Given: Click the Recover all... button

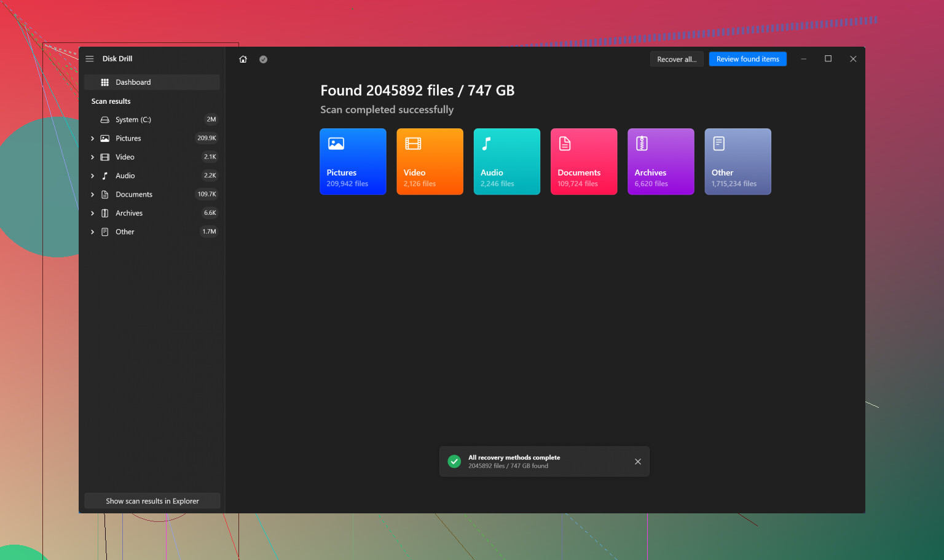Looking at the screenshot, I should click(x=676, y=60).
